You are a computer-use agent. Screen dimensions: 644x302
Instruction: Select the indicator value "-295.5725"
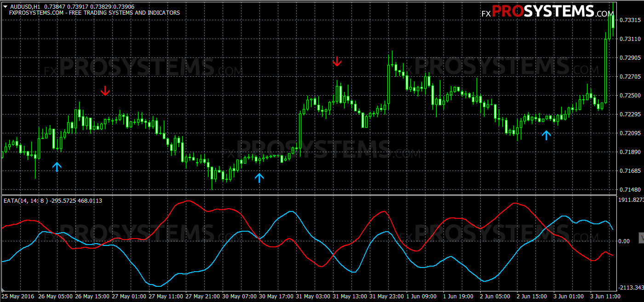(63, 201)
